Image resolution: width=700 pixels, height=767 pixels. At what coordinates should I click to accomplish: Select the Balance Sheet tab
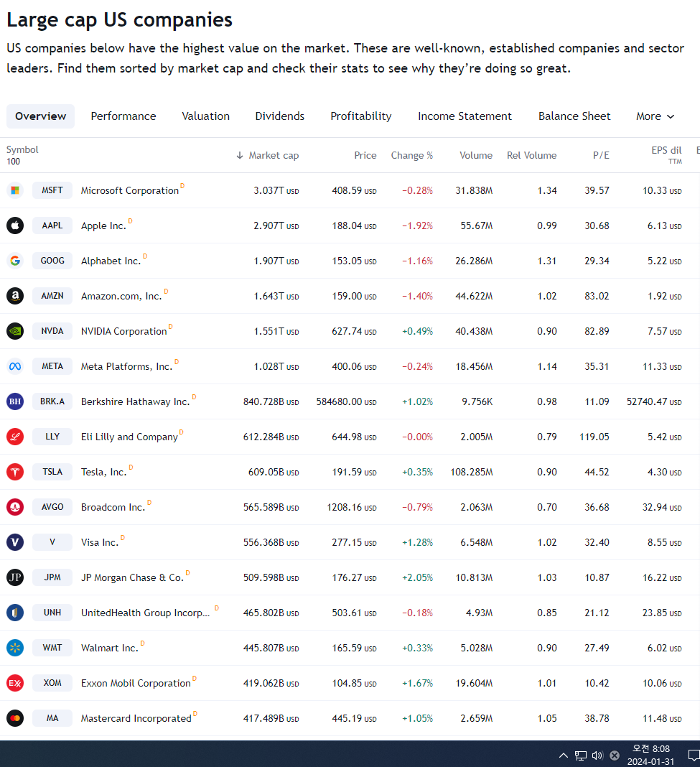574,116
